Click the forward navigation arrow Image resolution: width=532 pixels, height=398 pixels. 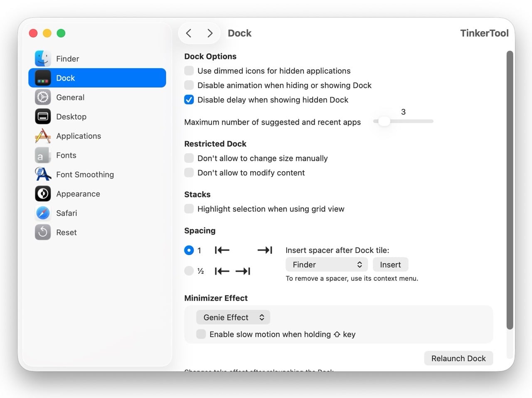click(210, 33)
